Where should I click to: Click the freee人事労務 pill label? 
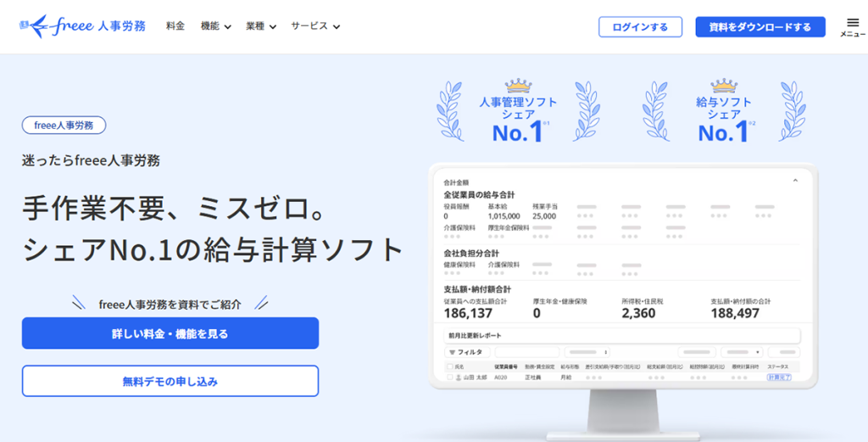click(64, 126)
